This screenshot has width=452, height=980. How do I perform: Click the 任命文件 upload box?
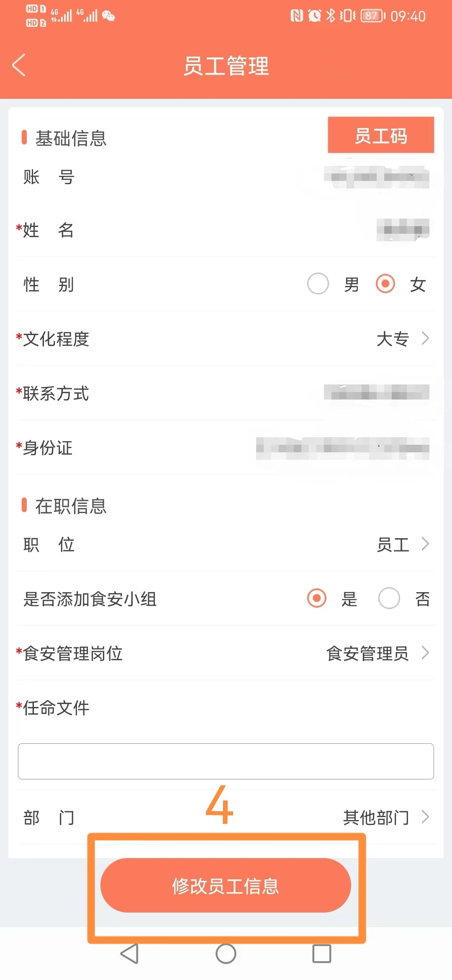tap(226, 761)
